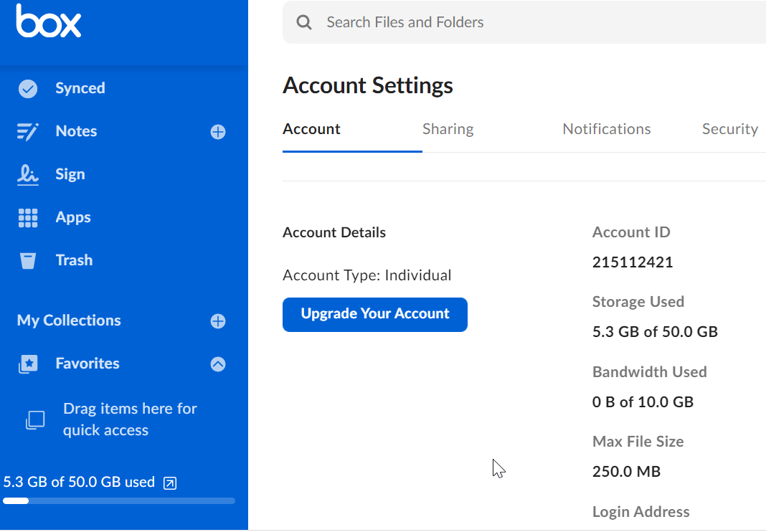
Task: Open Notes from the sidebar
Action: [76, 131]
